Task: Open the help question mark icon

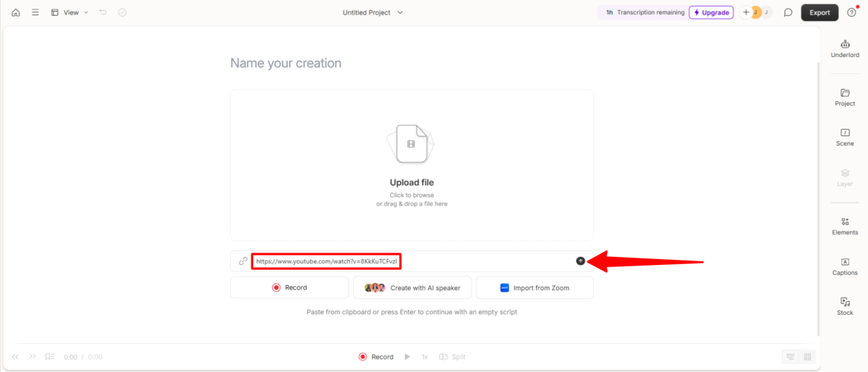Action: coord(851,12)
